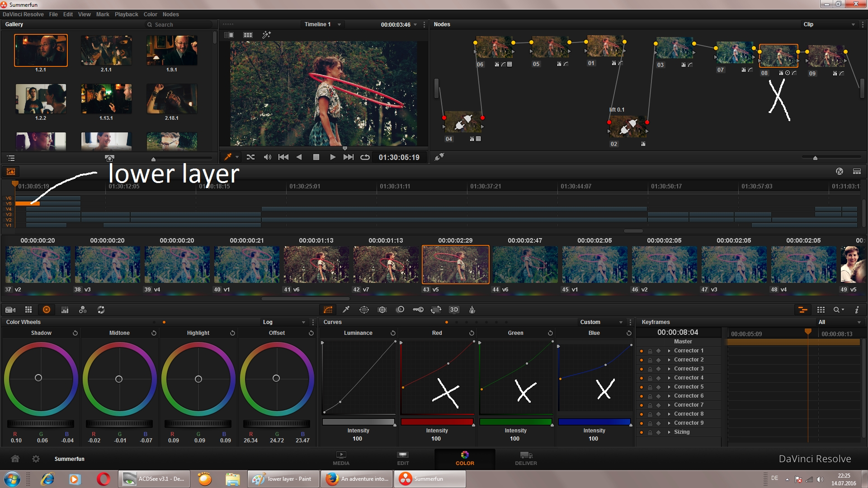Expand the Corrector 1 keyframe track
The height and width of the screenshot is (488, 868).
669,351
